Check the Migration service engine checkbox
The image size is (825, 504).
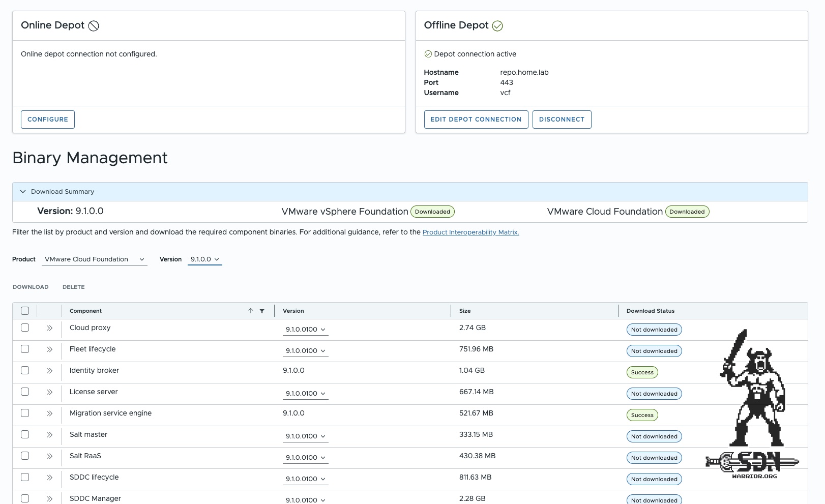(x=25, y=413)
